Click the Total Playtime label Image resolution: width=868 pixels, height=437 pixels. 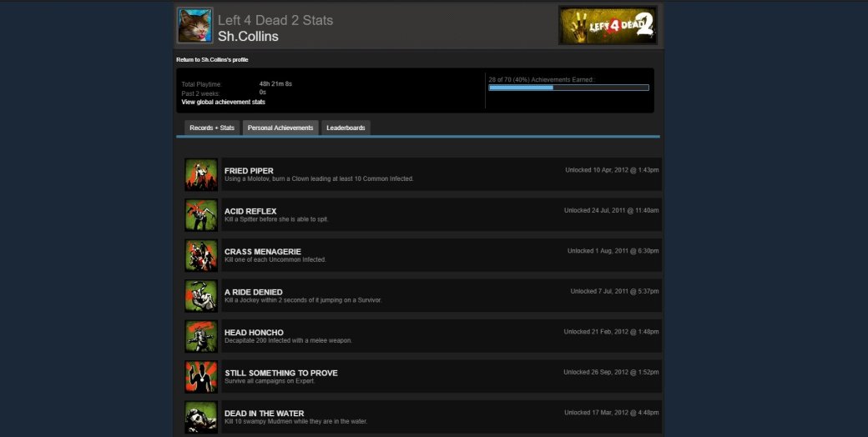(201, 84)
